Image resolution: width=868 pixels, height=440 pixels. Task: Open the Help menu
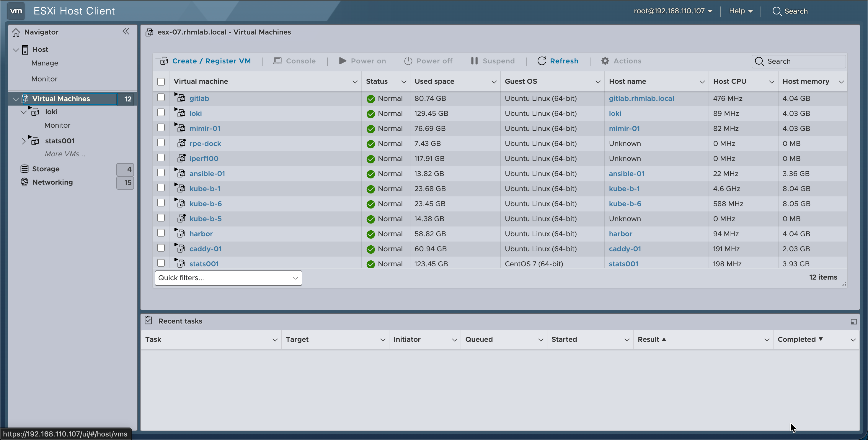(740, 11)
